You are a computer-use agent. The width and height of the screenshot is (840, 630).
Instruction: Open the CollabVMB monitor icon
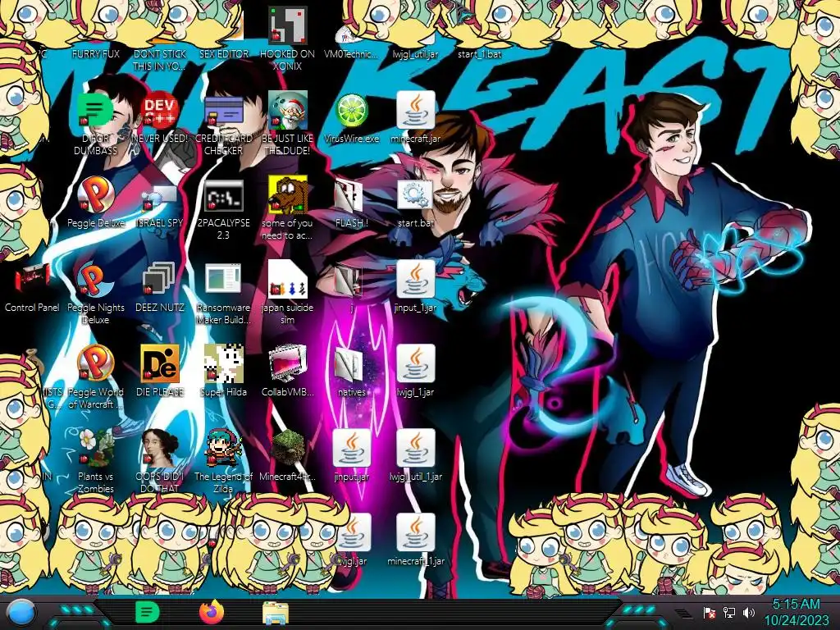point(288,364)
